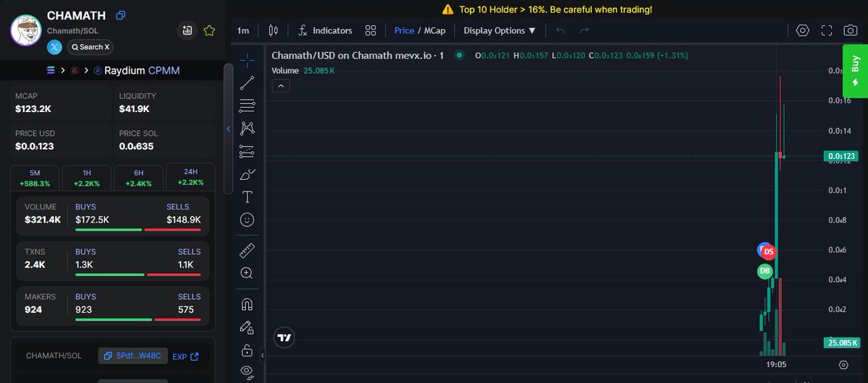The image size is (868, 383).
Task: Select the Text annotation tool
Action: point(247,197)
